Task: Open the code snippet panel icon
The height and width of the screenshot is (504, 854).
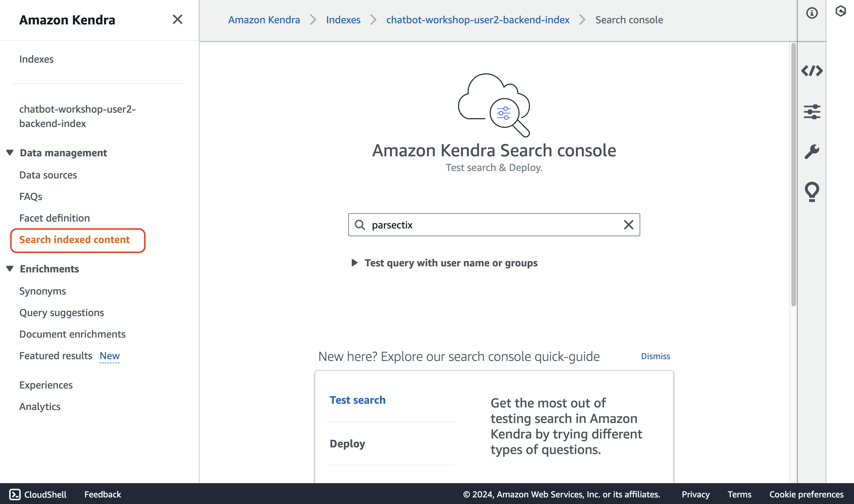Action: click(811, 71)
